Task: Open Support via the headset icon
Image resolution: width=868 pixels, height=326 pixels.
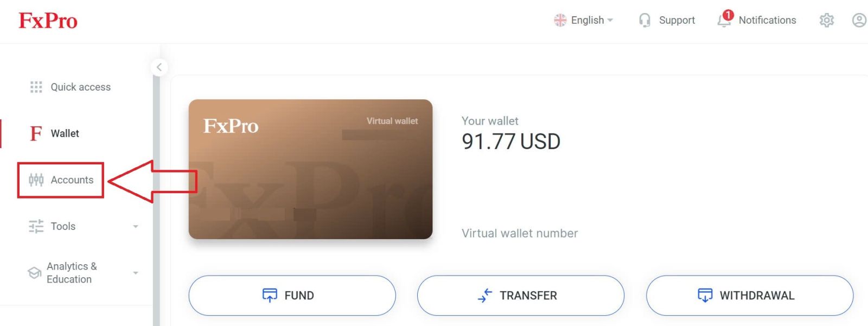Action: [644, 20]
